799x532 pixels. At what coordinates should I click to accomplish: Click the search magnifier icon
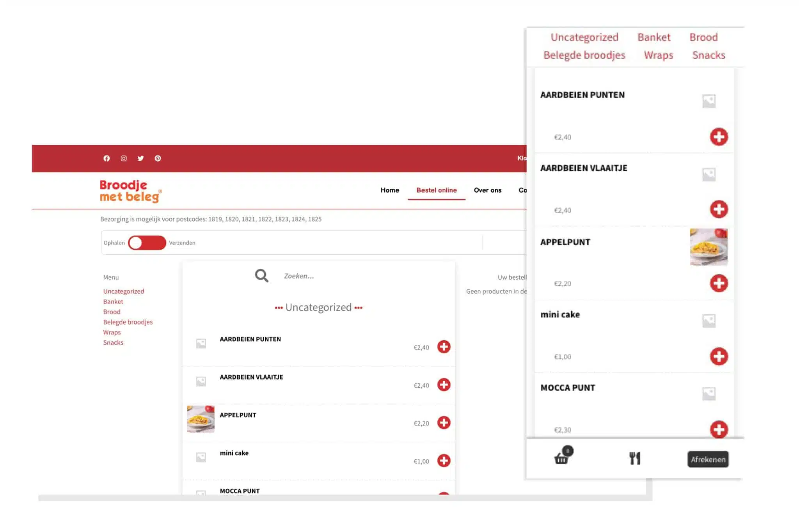tap(261, 276)
